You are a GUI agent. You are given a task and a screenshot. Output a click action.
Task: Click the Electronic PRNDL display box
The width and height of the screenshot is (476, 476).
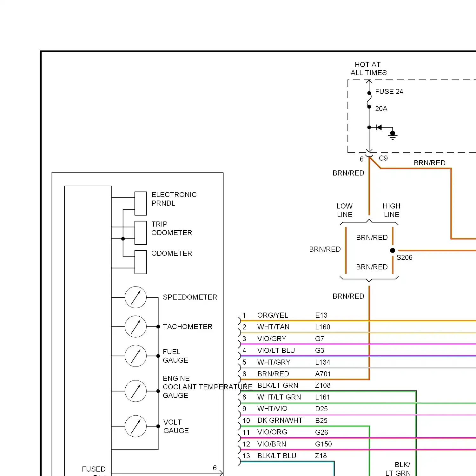click(141, 203)
